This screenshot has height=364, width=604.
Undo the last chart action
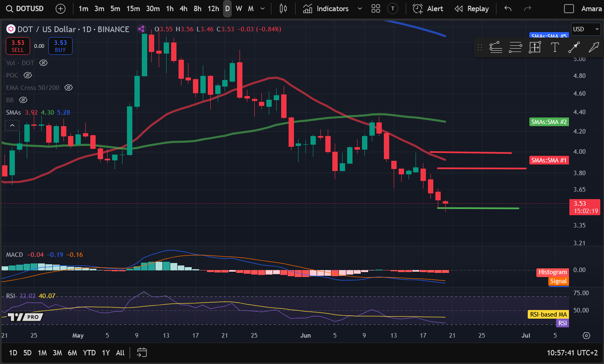508,9
